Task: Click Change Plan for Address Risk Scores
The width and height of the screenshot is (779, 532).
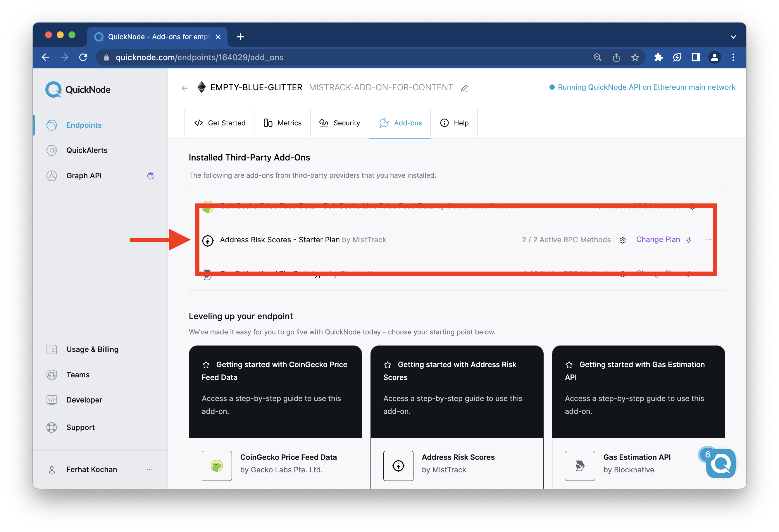Action: [x=663, y=239]
